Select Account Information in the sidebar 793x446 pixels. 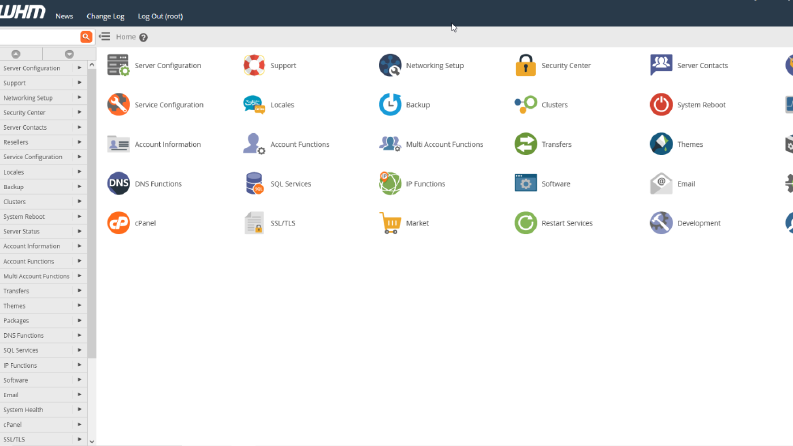43,246
